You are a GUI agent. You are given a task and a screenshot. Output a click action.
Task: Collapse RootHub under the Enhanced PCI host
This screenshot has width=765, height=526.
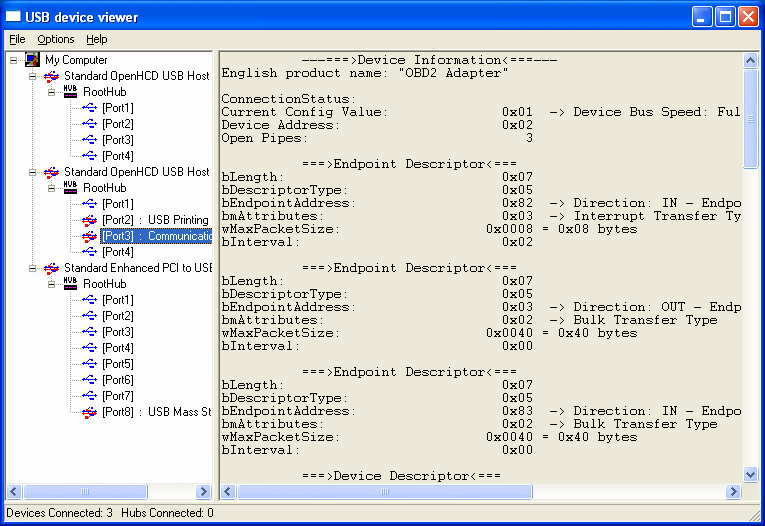[x=52, y=284]
